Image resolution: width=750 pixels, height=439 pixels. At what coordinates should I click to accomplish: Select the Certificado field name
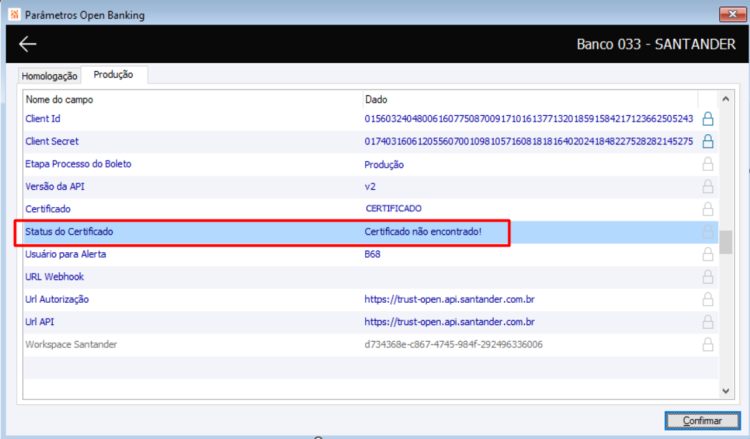coord(48,209)
